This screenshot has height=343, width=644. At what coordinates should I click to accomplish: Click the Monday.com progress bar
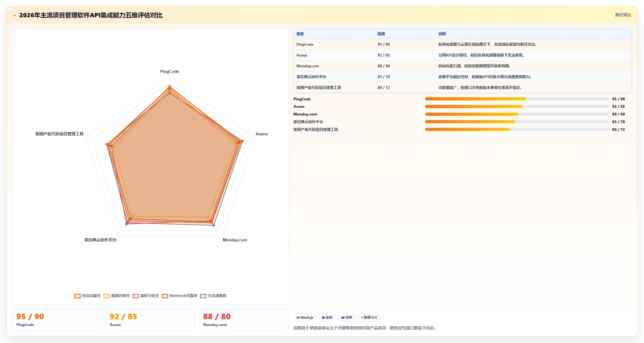[x=517, y=114]
